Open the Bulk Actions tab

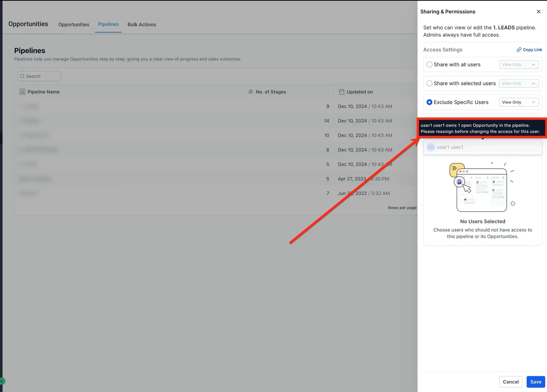[142, 25]
